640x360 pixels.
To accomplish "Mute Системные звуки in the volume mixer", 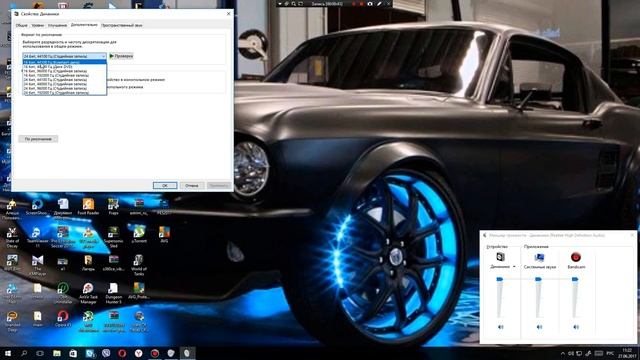I will 539,327.
